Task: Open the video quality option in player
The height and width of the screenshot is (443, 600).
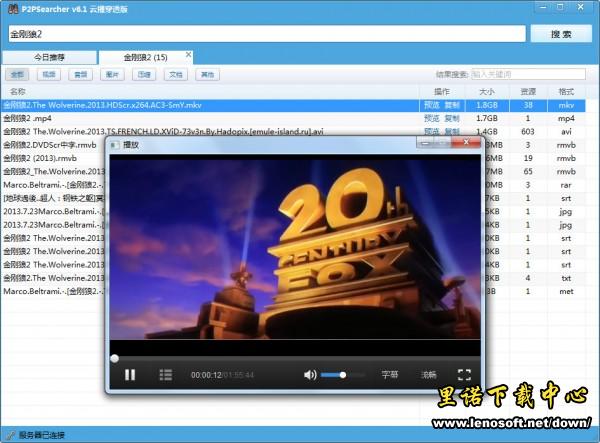Action: click(x=429, y=375)
